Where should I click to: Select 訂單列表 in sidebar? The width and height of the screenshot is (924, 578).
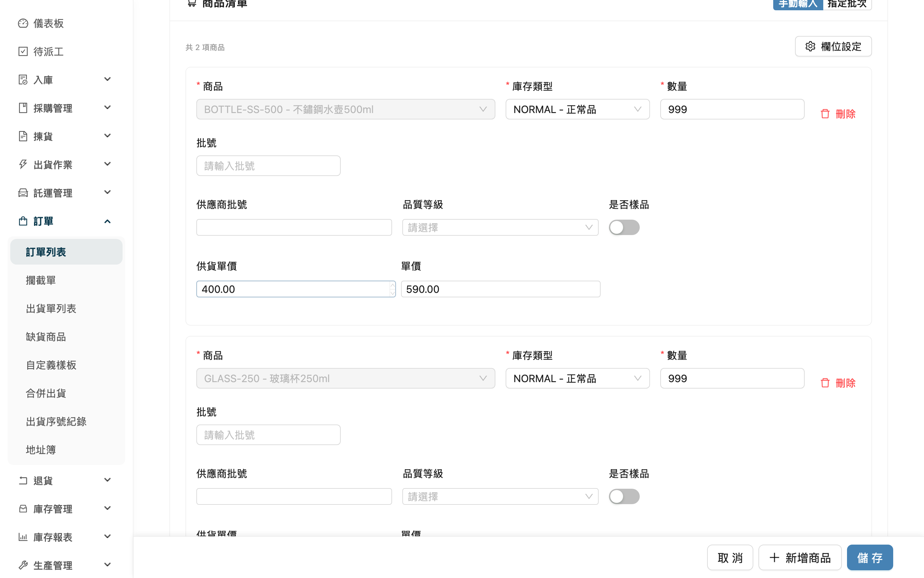click(66, 252)
